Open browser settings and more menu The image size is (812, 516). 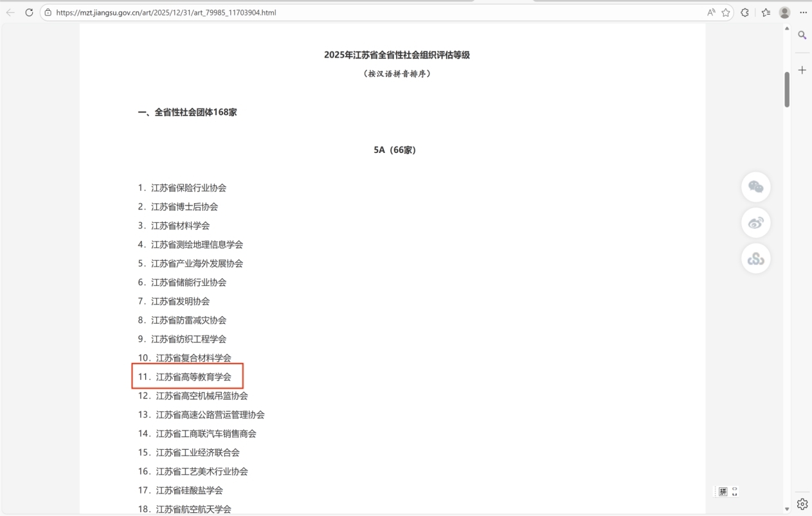click(x=803, y=12)
